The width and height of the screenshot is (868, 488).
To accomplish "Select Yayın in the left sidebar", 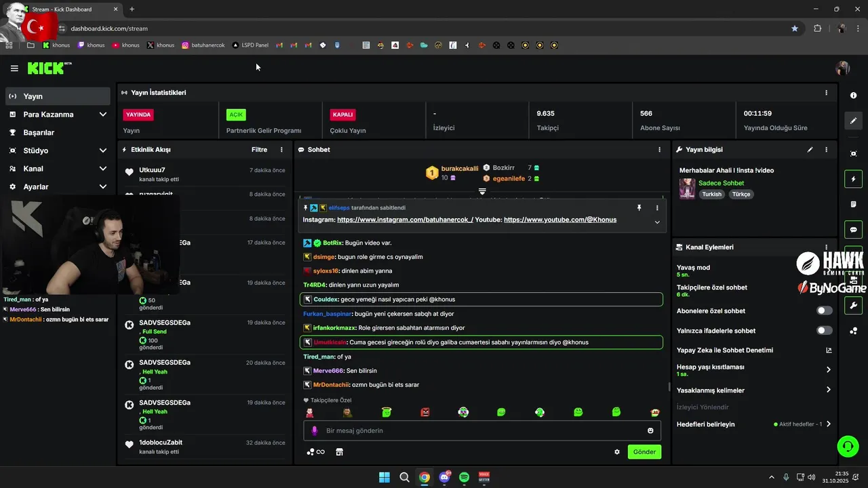I will tap(58, 96).
